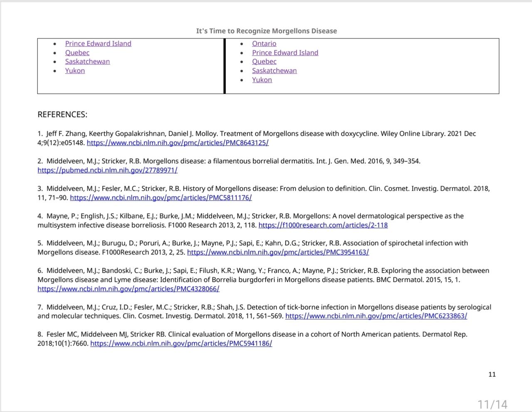Open the Ontario link
Image resolution: width=532 pixels, height=412 pixels.
click(x=264, y=43)
